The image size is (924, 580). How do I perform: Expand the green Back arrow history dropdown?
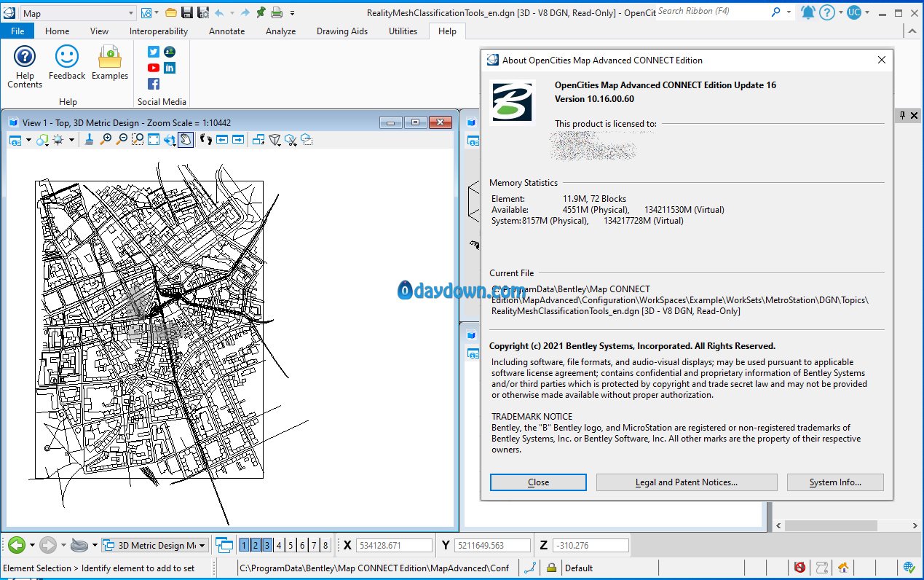(31, 545)
